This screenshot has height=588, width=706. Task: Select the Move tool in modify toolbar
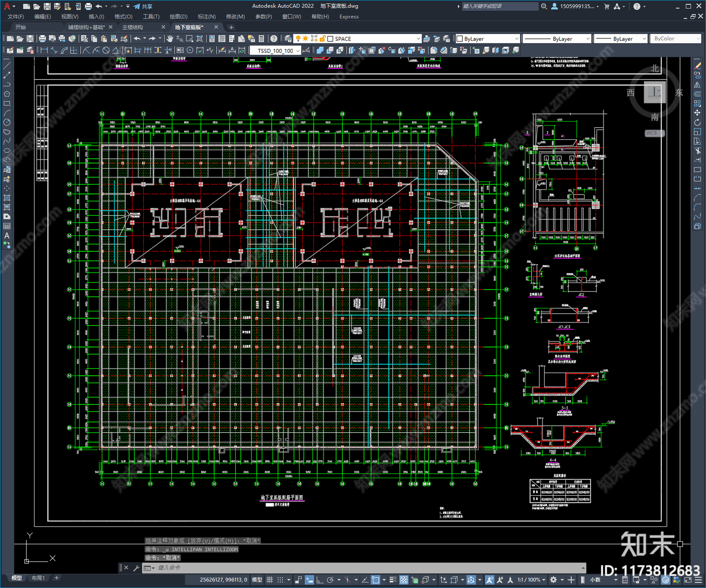697,113
